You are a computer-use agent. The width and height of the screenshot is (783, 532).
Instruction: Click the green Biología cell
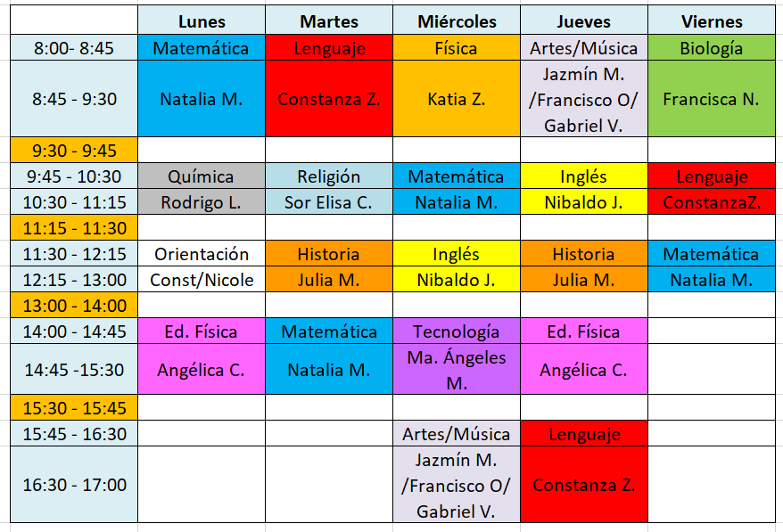711,48
